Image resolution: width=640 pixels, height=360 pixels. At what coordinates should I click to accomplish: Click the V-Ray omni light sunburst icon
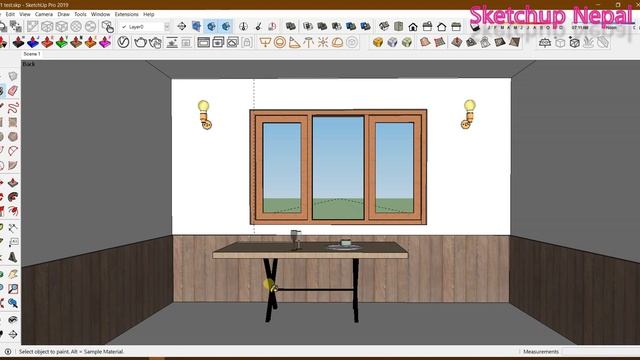tap(323, 42)
